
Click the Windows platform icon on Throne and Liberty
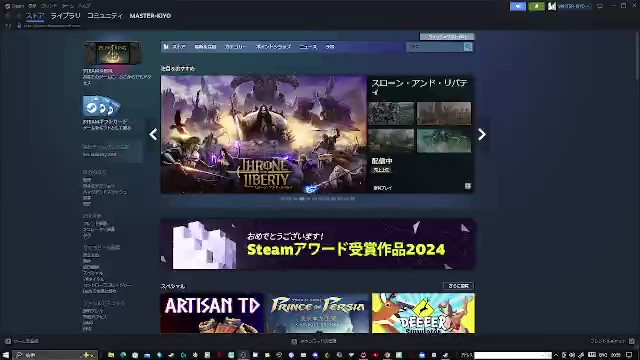pyautogui.click(x=468, y=187)
